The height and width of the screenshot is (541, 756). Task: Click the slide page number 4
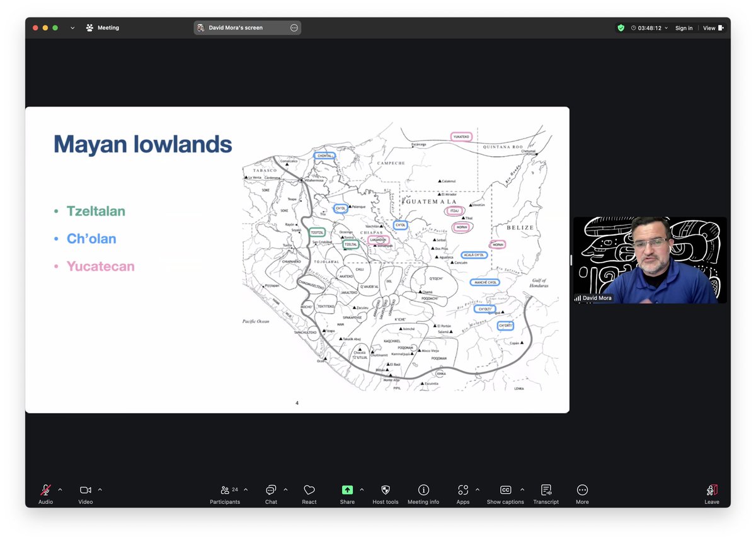tap(297, 403)
